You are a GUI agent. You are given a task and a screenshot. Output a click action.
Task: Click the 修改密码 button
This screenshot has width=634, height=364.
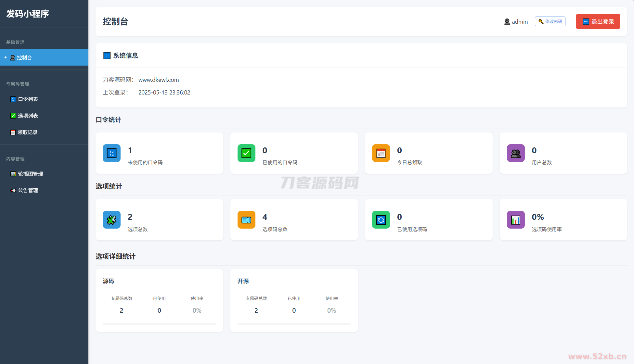(550, 21)
